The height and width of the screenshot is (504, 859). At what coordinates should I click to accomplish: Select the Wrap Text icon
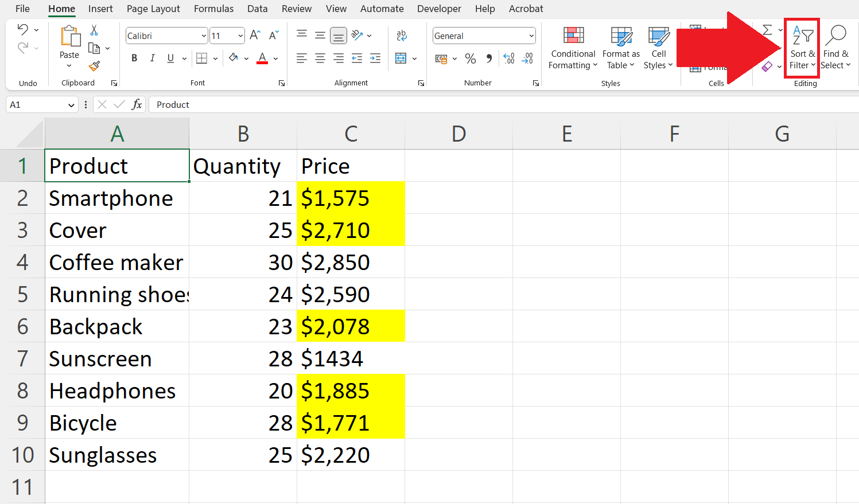402,36
